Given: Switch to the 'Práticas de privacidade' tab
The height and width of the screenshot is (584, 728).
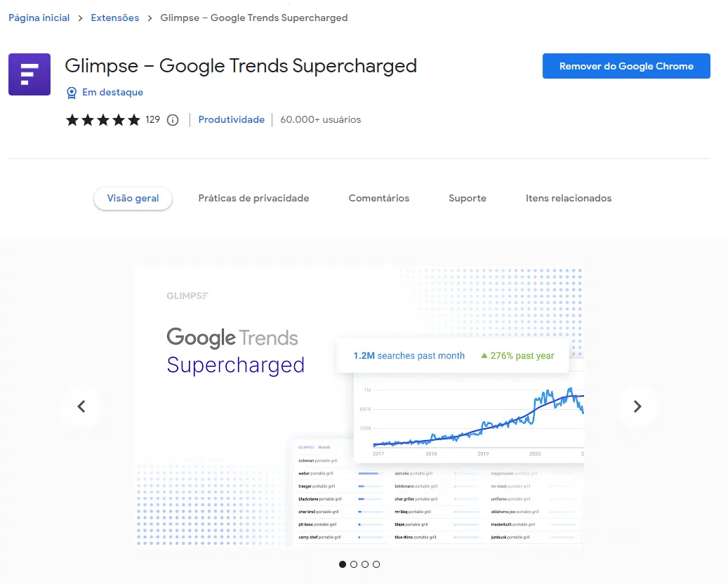Looking at the screenshot, I should (253, 198).
